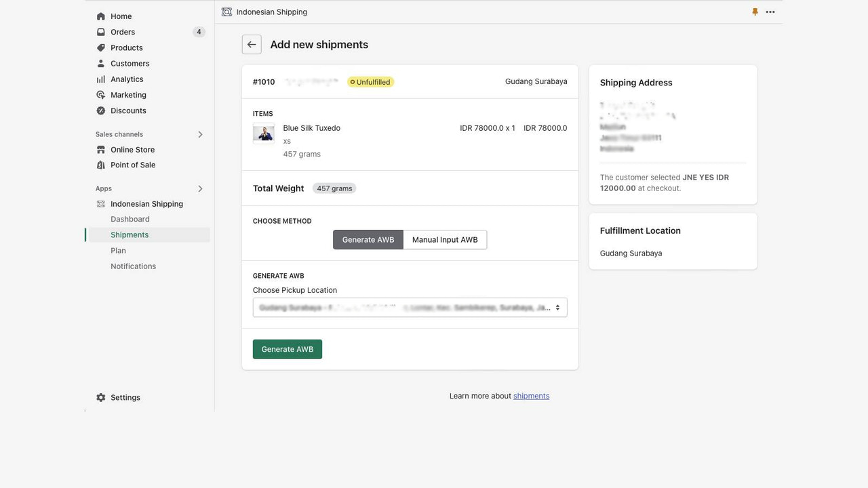
Task: Click the Blue Silk Tuxedo product thumbnail
Action: (264, 134)
